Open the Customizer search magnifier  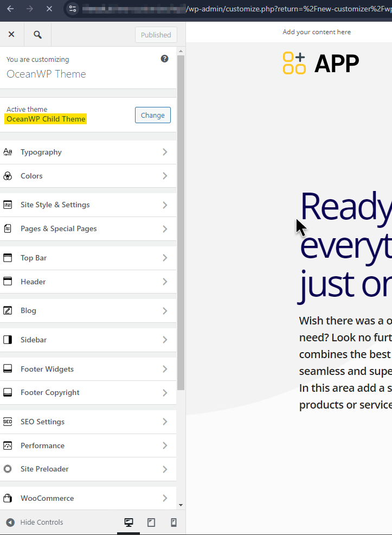point(37,35)
